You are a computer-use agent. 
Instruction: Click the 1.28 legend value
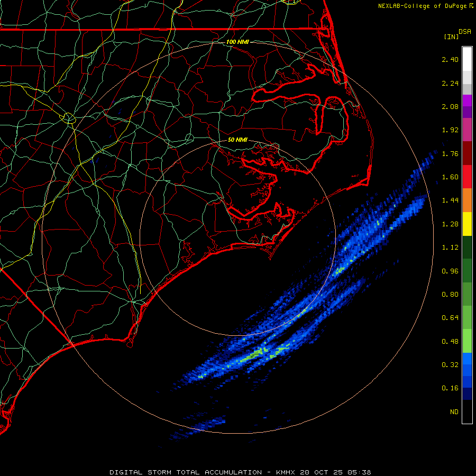tap(450, 224)
